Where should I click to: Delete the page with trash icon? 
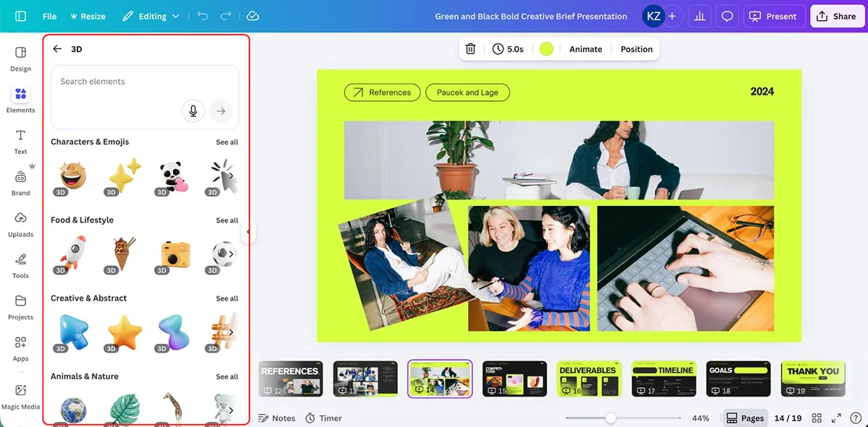click(470, 49)
